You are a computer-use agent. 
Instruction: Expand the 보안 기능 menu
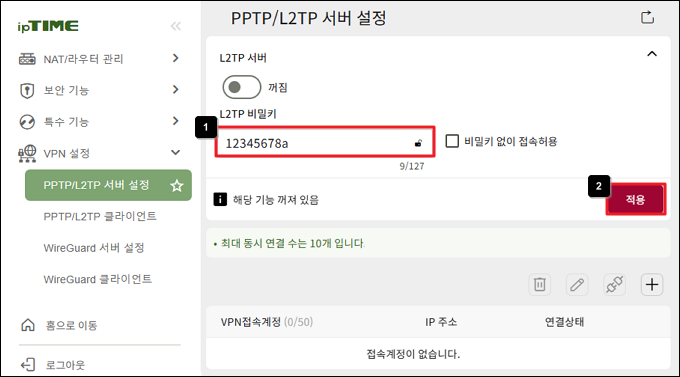[x=99, y=90]
